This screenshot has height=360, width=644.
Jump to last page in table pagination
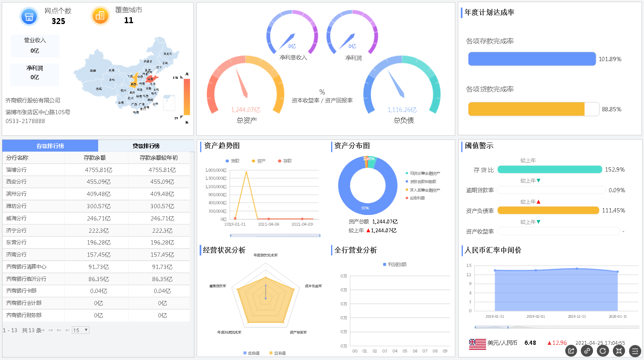point(67,330)
